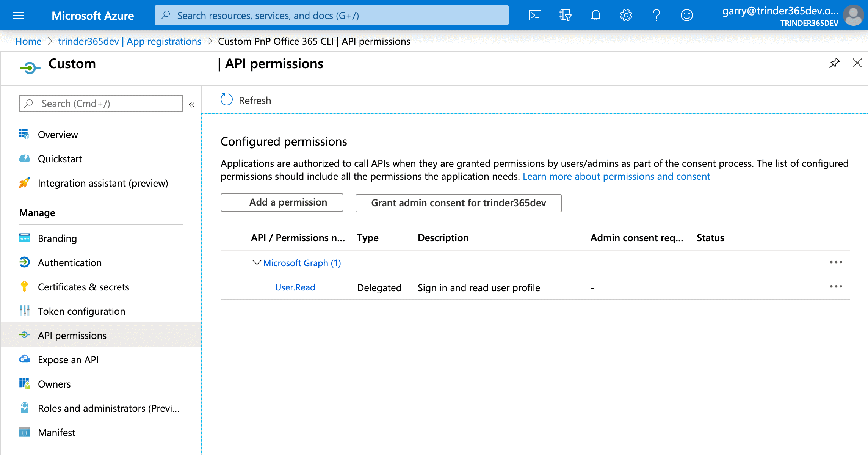
Task: Click the 'Delegated' type cell
Action: [x=379, y=288]
